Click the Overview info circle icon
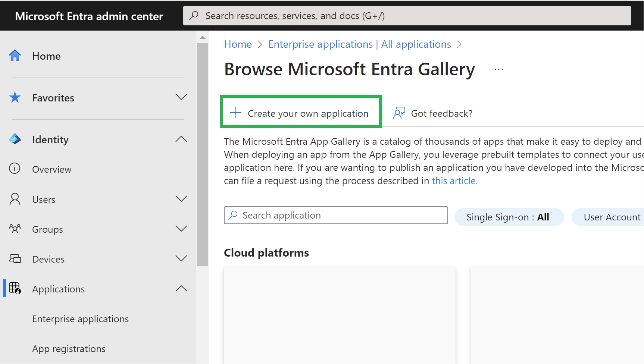644x364 pixels. 15,169
